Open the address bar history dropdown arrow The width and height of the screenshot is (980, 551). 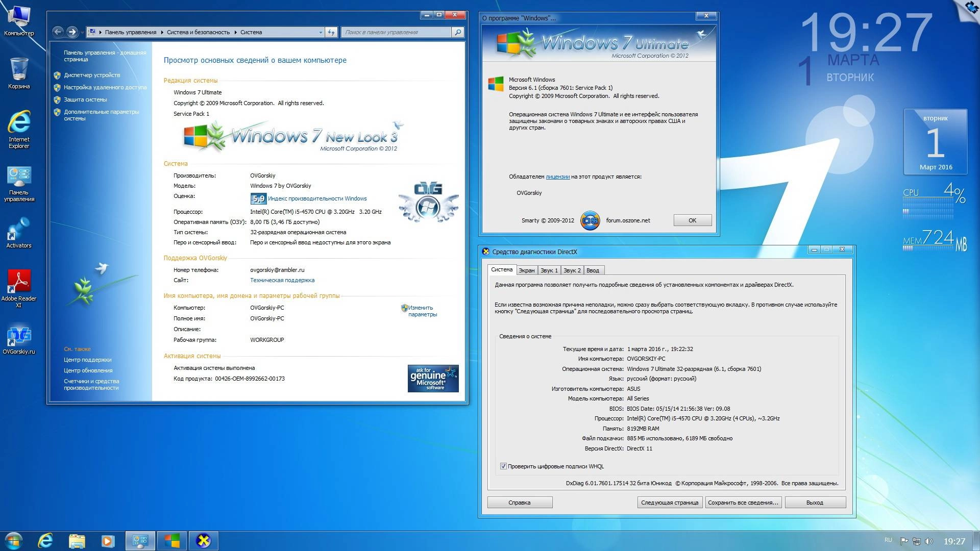click(321, 32)
